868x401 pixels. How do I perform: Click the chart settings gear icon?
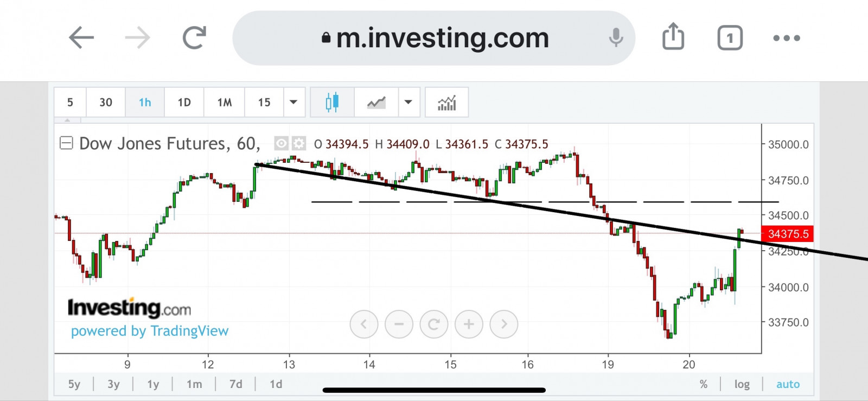tap(299, 143)
